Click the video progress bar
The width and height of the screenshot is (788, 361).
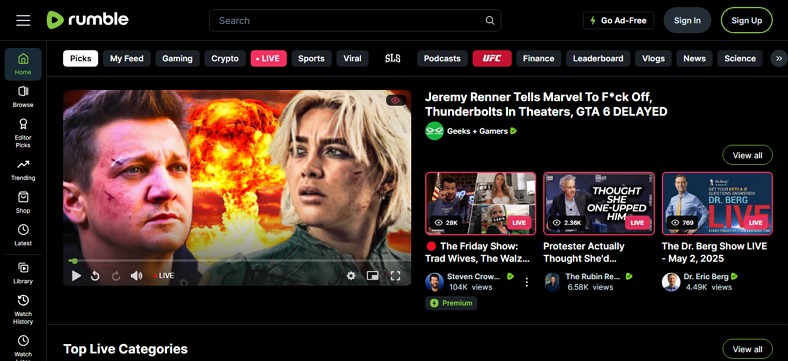pos(237,261)
